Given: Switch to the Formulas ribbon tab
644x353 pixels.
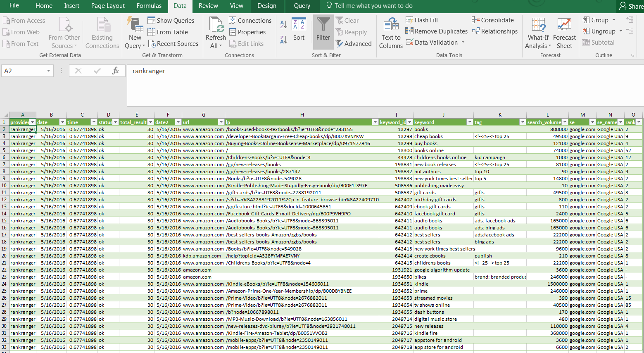Looking at the screenshot, I should [x=149, y=6].
